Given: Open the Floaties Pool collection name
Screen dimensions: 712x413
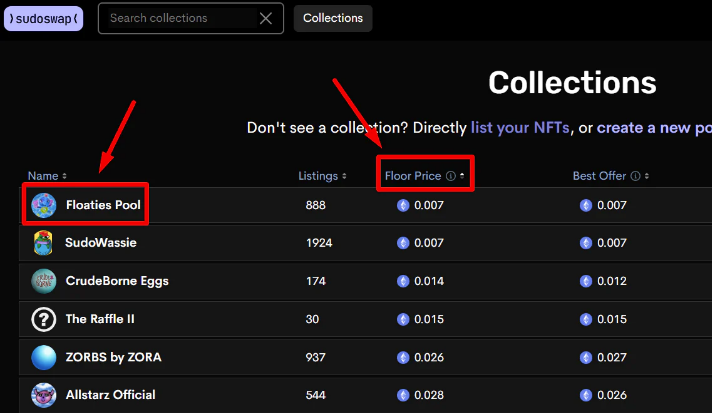Looking at the screenshot, I should click(103, 205).
